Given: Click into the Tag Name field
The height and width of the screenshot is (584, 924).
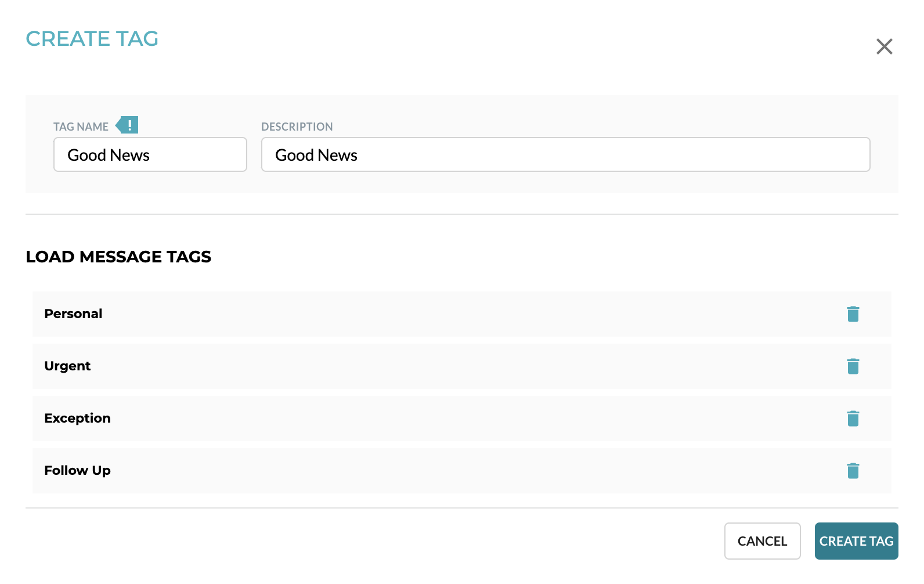Looking at the screenshot, I should [150, 154].
